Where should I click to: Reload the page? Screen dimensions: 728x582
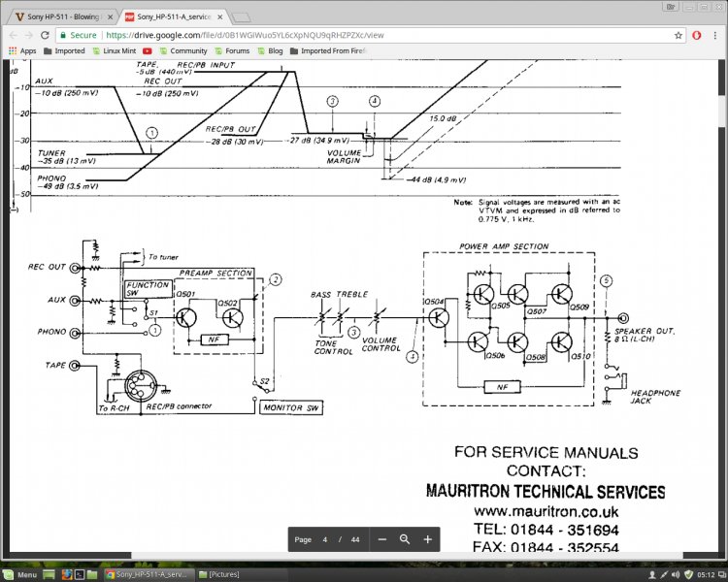(x=46, y=35)
